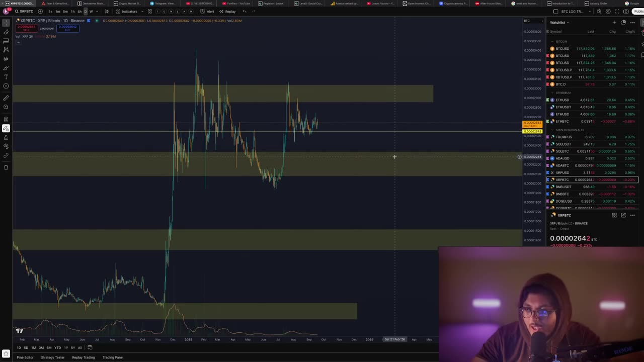644x362 pixels.
Task: Select the crosshair cursor tool
Action: tap(6, 23)
